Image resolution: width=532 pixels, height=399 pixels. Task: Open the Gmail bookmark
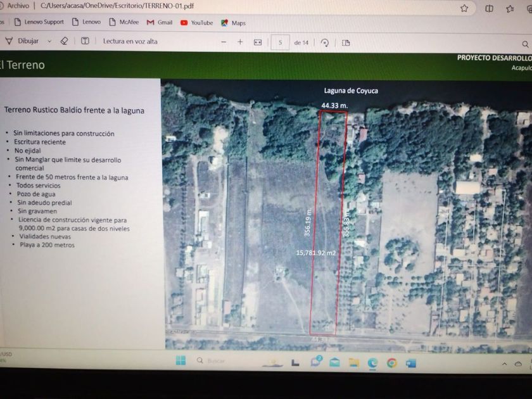pyautogui.click(x=160, y=22)
